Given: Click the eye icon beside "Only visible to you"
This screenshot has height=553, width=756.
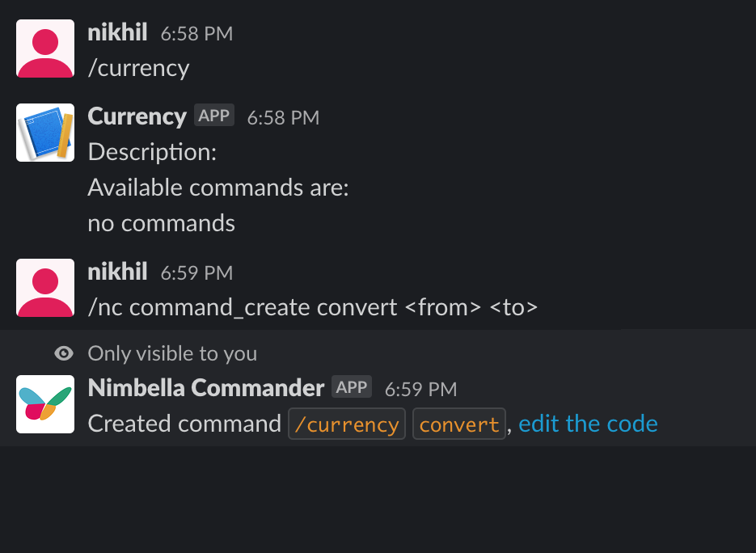Looking at the screenshot, I should click(64, 353).
